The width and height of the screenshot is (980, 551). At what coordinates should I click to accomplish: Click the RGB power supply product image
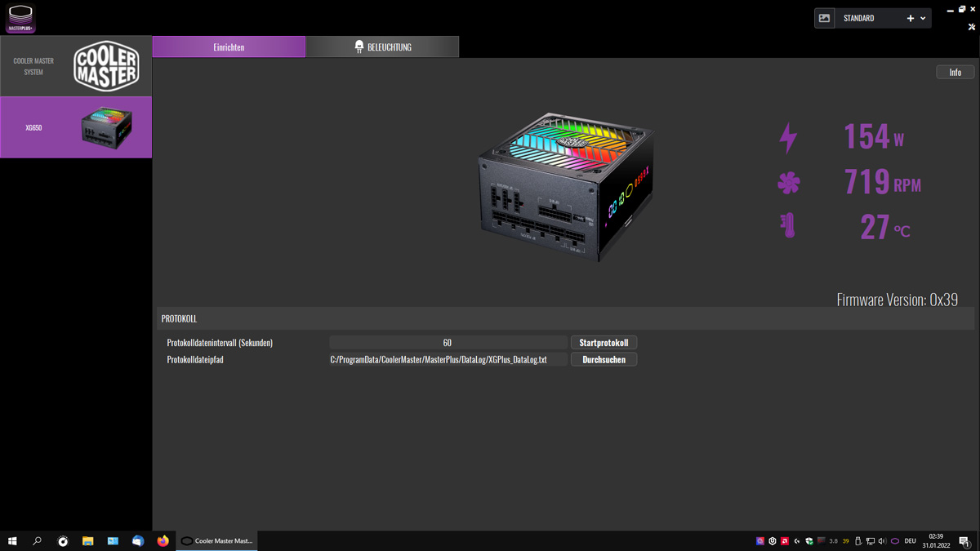[566, 187]
